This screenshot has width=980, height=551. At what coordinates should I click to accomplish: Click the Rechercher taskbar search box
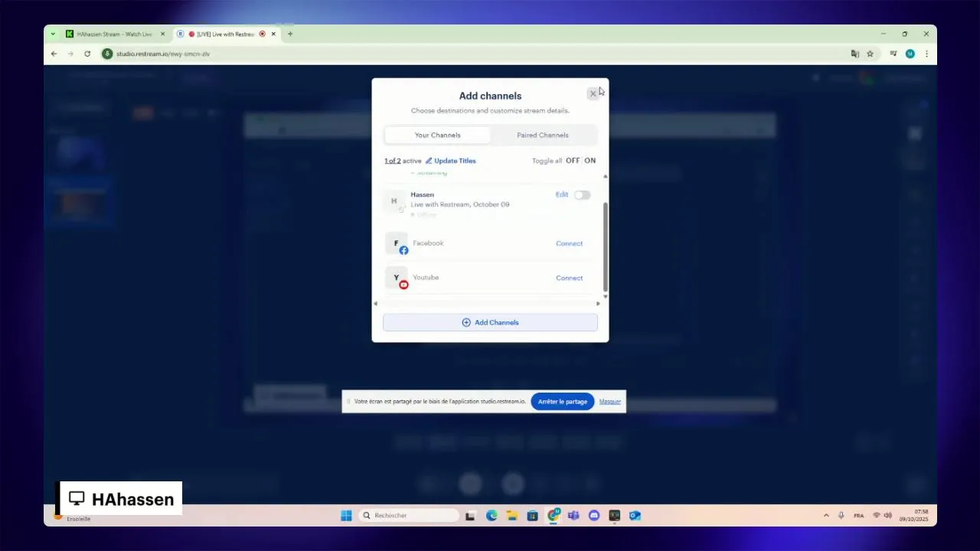pos(409,516)
